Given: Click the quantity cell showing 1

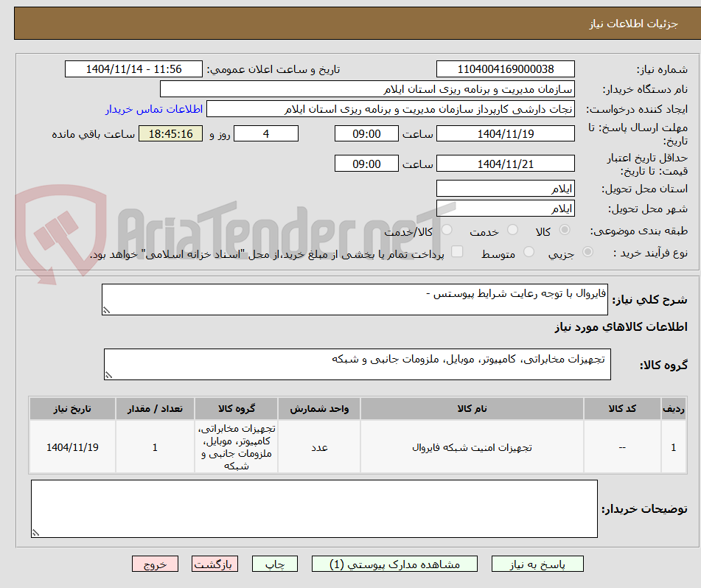Looking at the screenshot, I should pyautogui.click(x=155, y=447).
